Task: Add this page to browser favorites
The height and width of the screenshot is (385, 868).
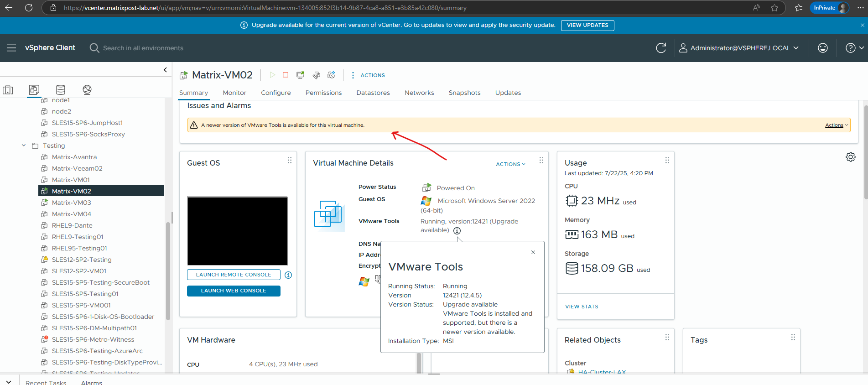Action: click(774, 8)
